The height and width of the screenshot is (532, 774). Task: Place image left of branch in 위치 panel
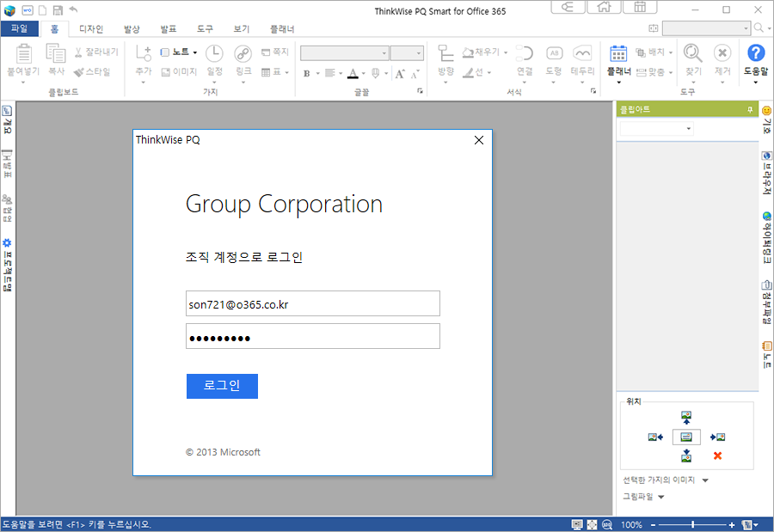point(655,437)
